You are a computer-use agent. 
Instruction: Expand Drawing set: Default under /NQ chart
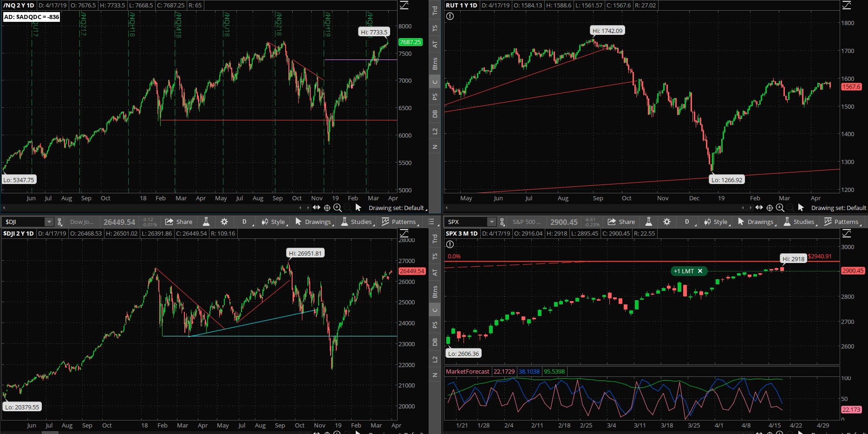pyautogui.click(x=397, y=208)
